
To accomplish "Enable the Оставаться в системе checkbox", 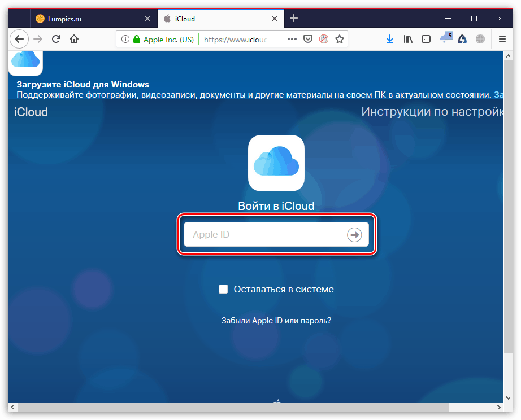I will pyautogui.click(x=223, y=288).
